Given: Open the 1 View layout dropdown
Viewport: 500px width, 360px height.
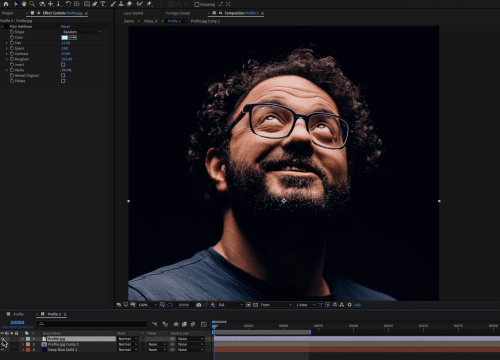Looking at the screenshot, I should 306,305.
